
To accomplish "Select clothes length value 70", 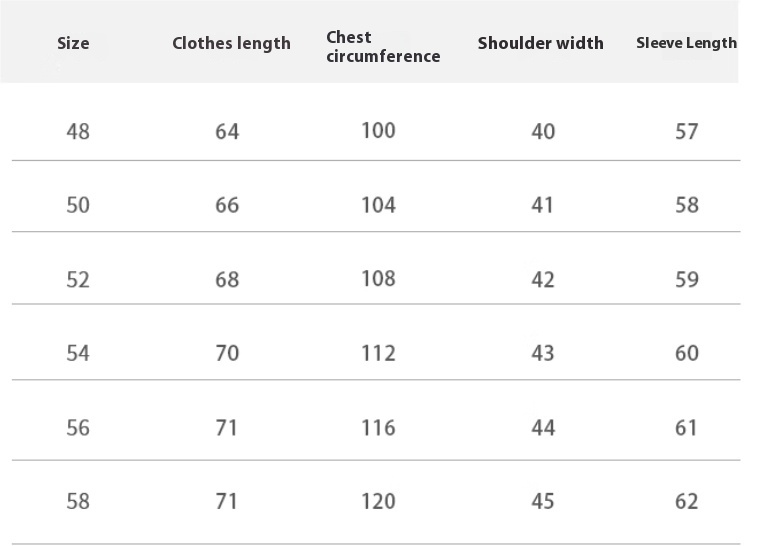I will (x=227, y=354).
